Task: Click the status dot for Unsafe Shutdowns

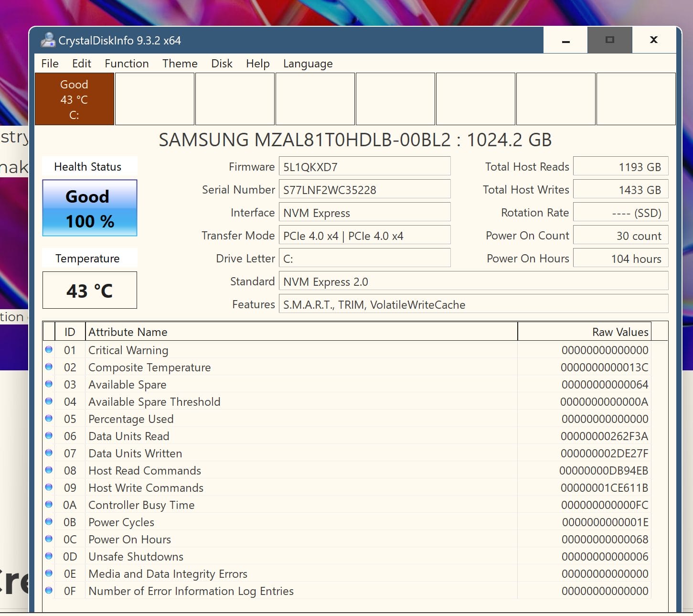Action: tap(49, 556)
